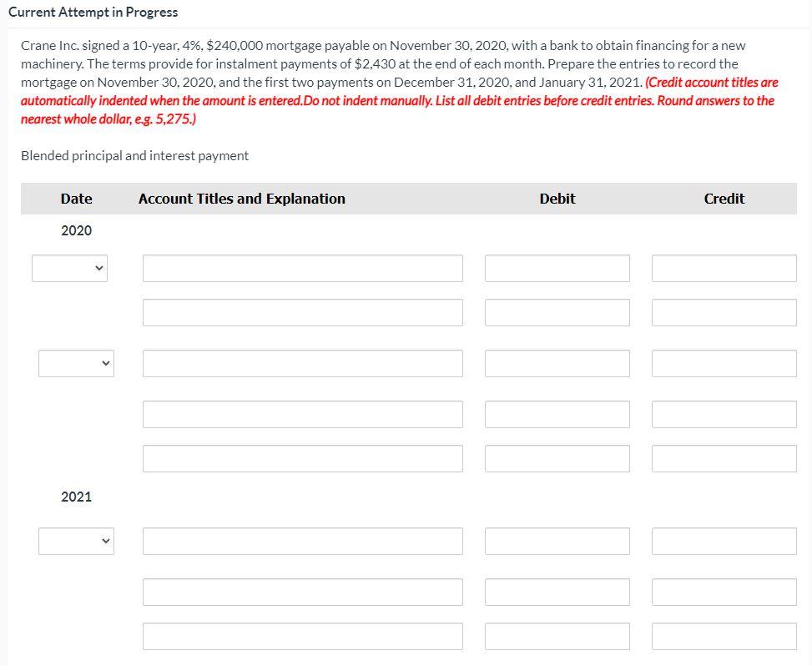Click the 'Date' column header

[x=76, y=199]
